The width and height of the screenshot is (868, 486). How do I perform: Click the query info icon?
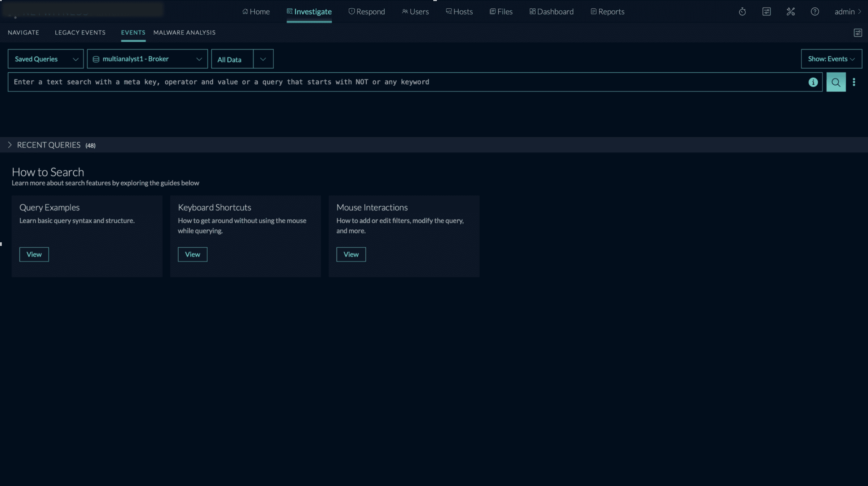[x=813, y=82]
